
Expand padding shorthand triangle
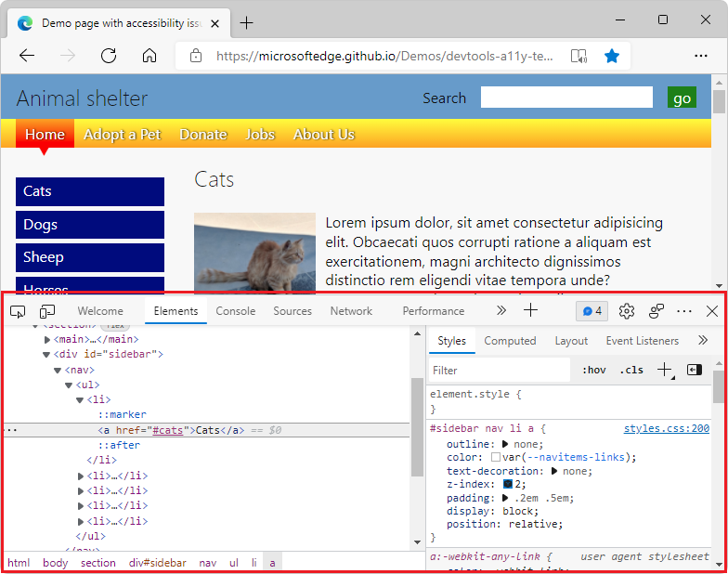(505, 498)
